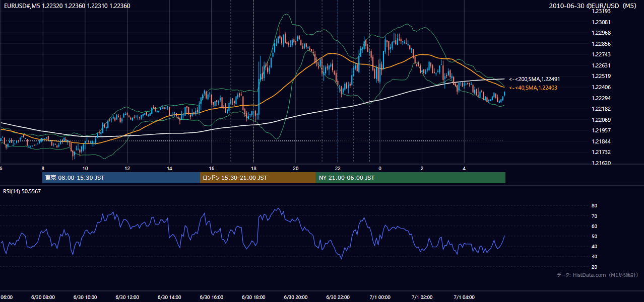The width and height of the screenshot is (644, 302).
Task: Click price axis label 1.21957
Action: (601, 130)
